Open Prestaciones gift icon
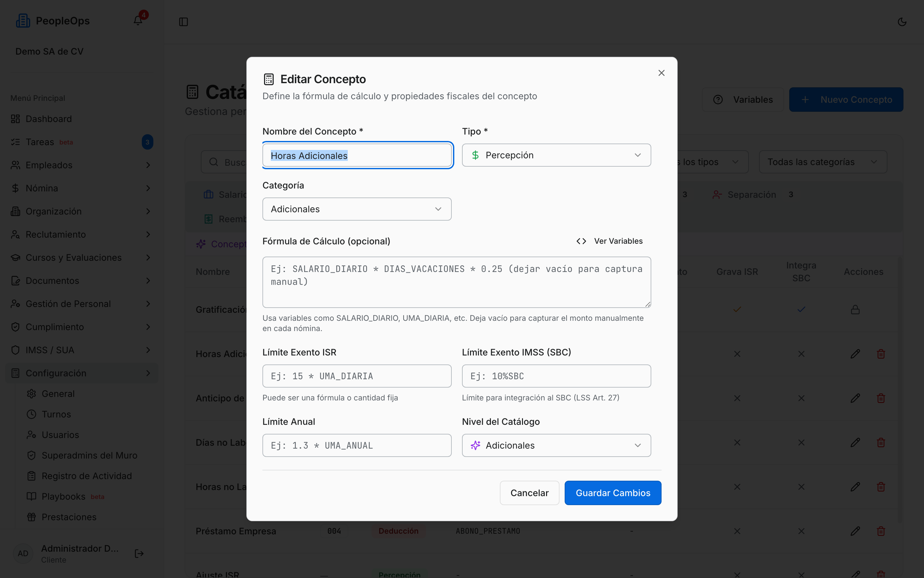The height and width of the screenshot is (578, 924). pos(31,517)
